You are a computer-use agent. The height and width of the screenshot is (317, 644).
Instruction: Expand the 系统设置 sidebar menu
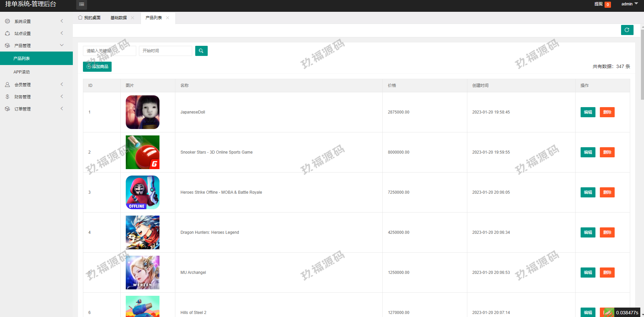click(34, 21)
